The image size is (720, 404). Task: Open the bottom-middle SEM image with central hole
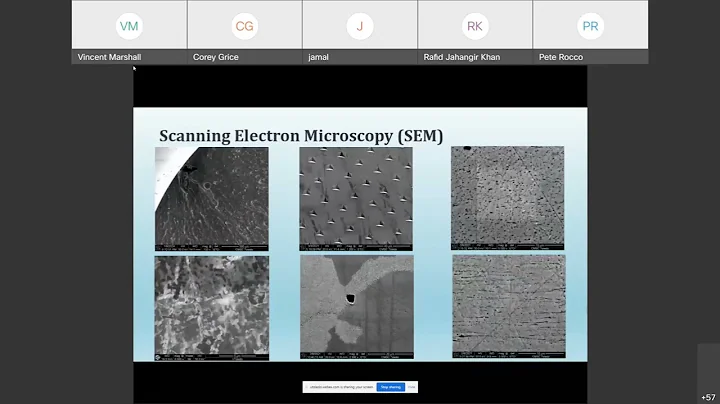coord(357,307)
